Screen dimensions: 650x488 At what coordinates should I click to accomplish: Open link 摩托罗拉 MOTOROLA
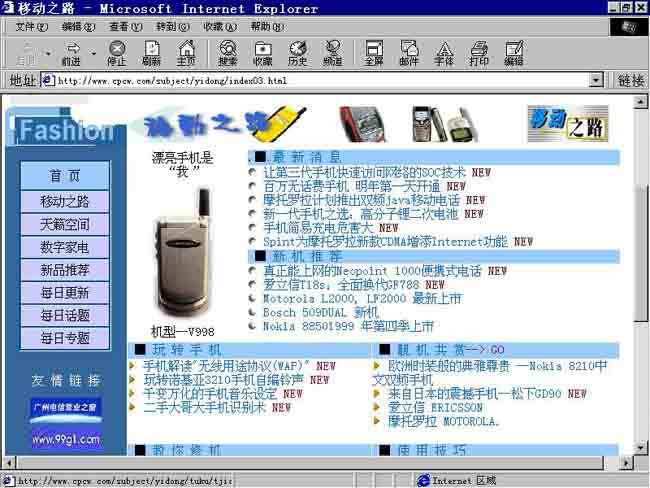click(444, 421)
